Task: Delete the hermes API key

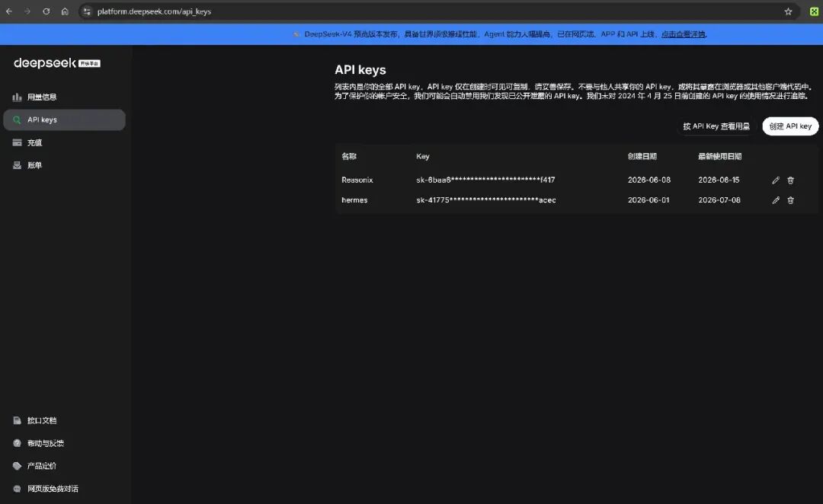Action: (790, 200)
